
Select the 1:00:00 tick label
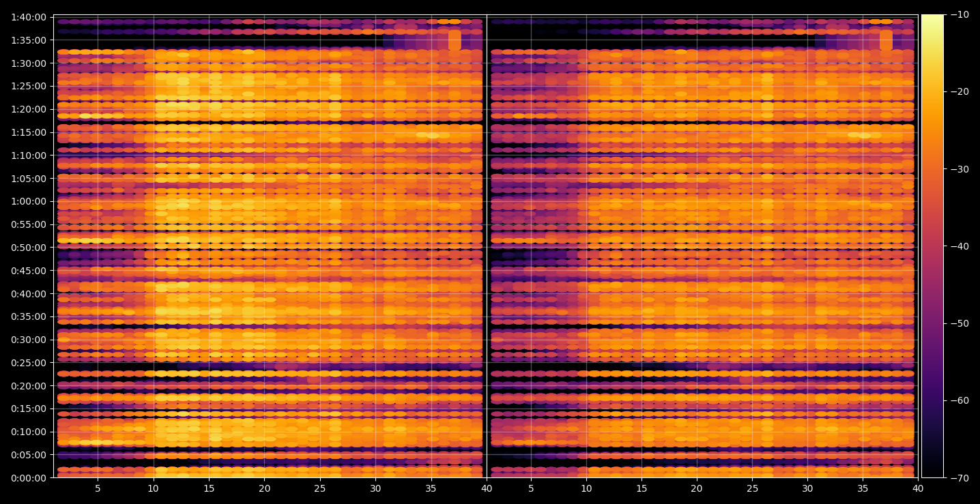click(29, 201)
